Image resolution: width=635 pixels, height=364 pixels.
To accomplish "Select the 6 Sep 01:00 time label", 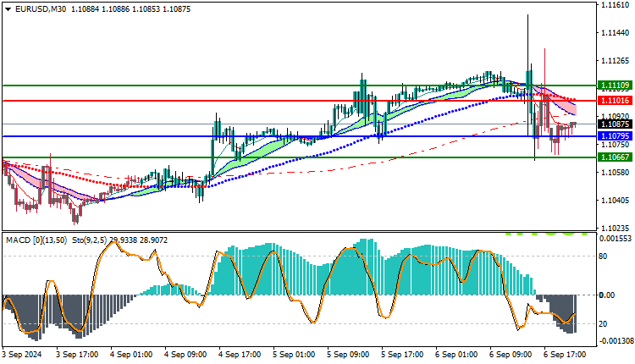I will click(x=457, y=355).
